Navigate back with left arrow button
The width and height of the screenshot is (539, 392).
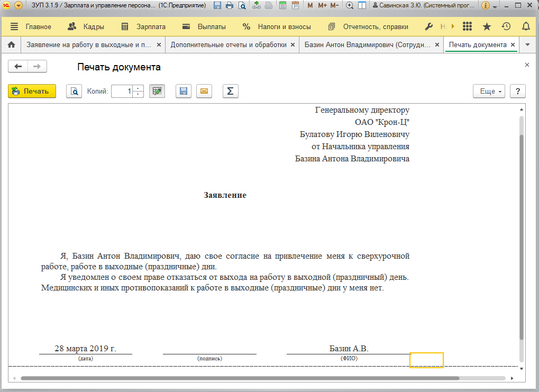(18, 66)
